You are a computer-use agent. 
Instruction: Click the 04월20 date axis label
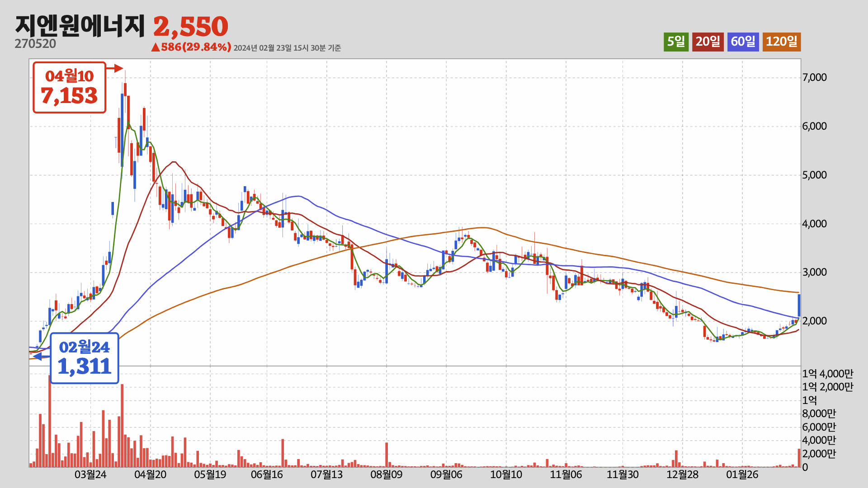click(151, 475)
